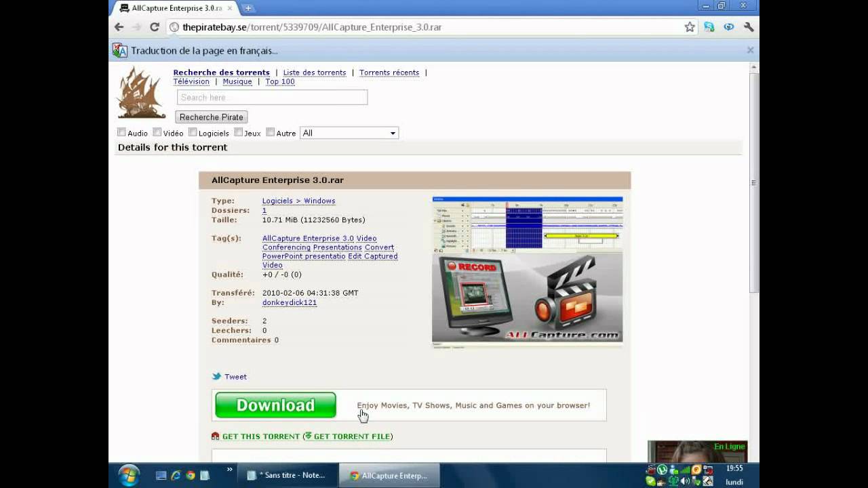Expand the quick launch overflow chevron
The width and height of the screenshot is (868, 488).
pos(229,469)
